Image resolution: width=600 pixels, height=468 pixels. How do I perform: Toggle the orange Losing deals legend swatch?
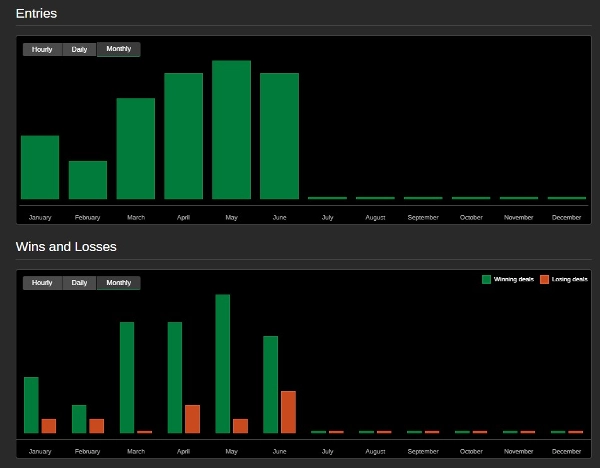(x=545, y=279)
